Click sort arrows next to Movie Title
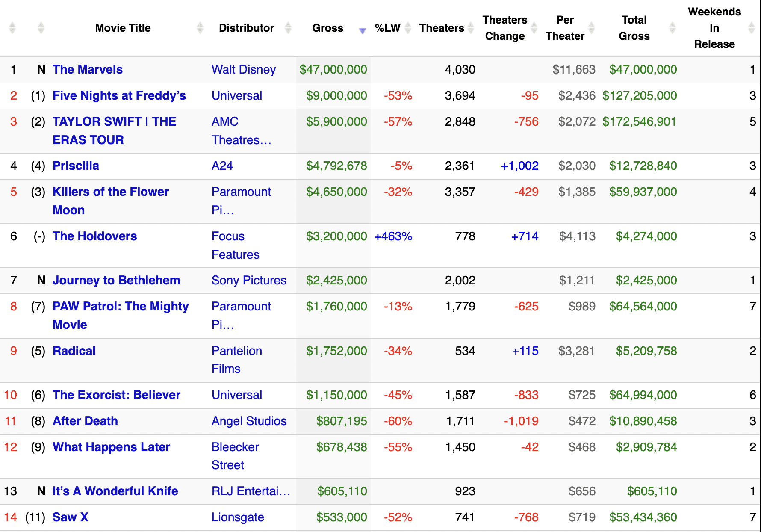The image size is (761, 532). pyautogui.click(x=200, y=28)
